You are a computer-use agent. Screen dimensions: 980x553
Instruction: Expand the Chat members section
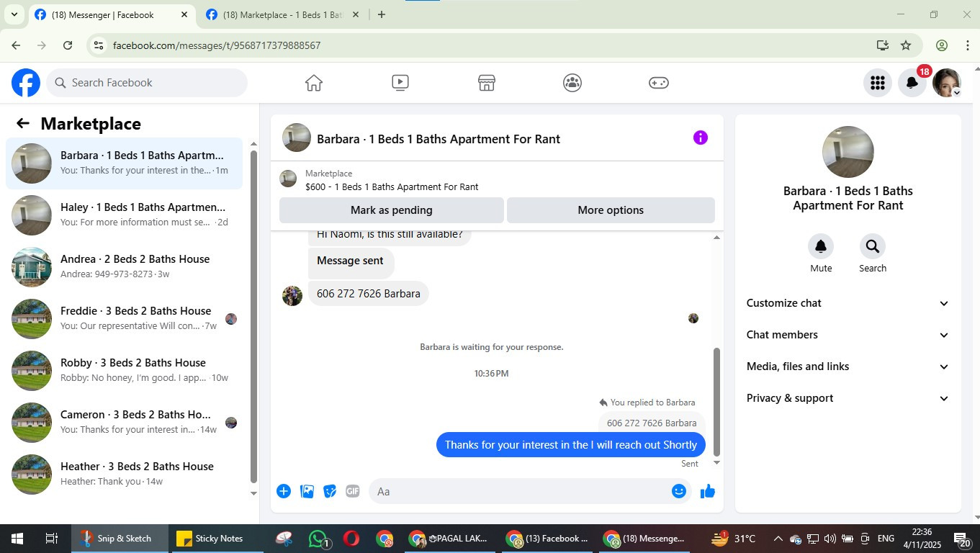[x=848, y=335]
